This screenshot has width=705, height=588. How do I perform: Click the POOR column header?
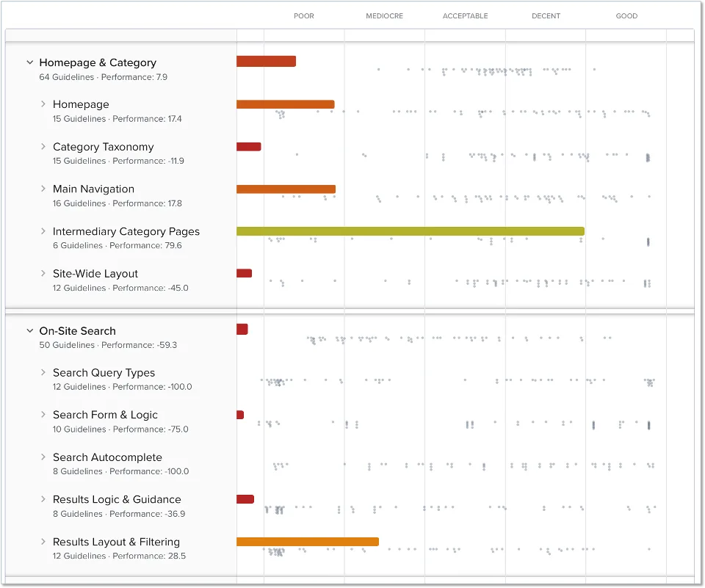[x=304, y=15]
